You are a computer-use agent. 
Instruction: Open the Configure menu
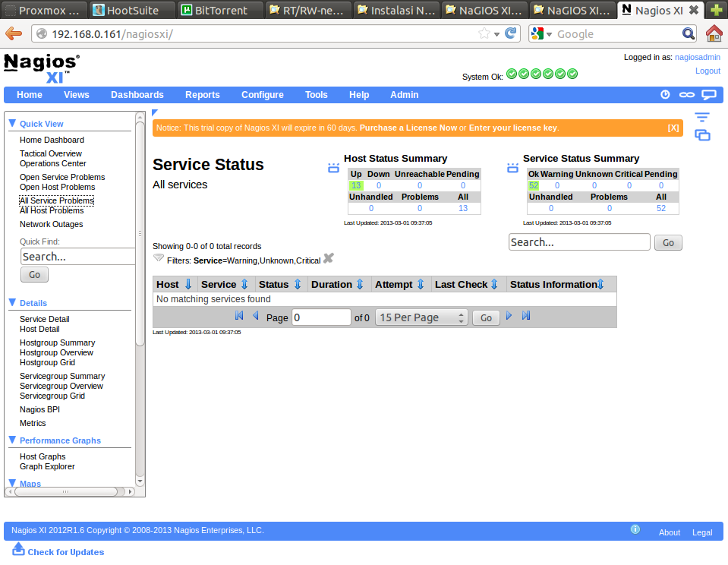click(262, 95)
